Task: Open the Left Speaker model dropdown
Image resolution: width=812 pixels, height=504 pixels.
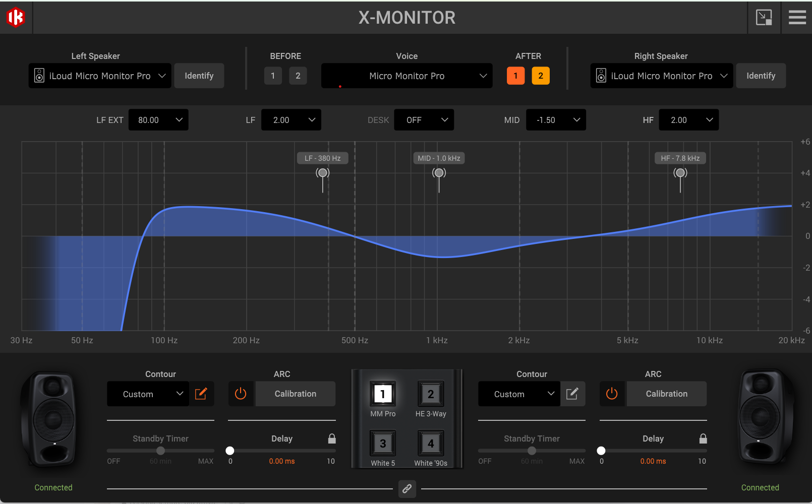Action: click(x=100, y=76)
